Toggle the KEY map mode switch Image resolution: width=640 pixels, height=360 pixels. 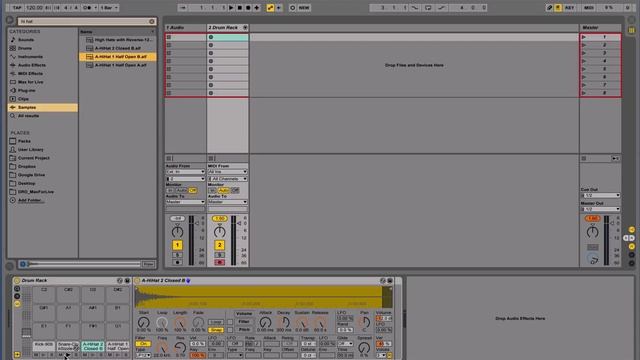coord(569,7)
